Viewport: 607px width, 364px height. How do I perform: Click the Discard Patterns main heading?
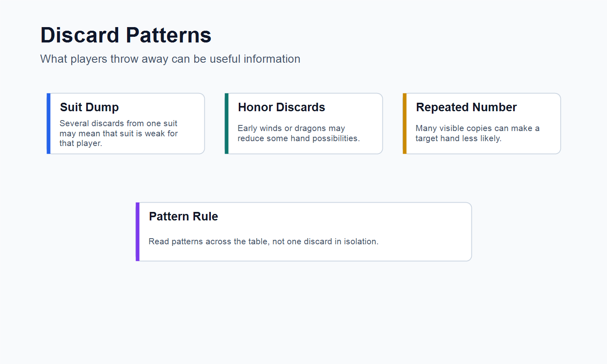click(x=126, y=35)
